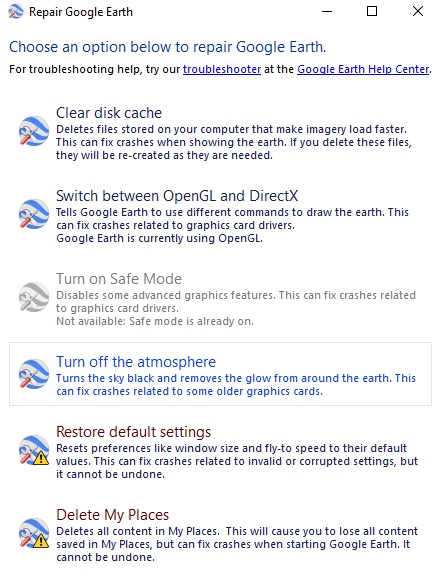Click the Turn off the atmosphere icon
Image resolution: width=433 pixels, height=577 pixels.
tap(33, 374)
